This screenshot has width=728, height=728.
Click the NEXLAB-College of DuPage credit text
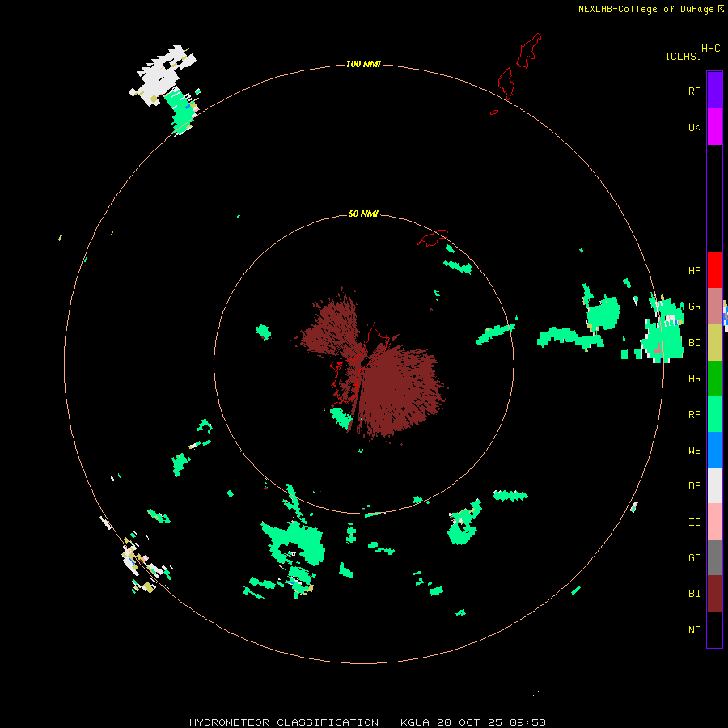[650, 9]
